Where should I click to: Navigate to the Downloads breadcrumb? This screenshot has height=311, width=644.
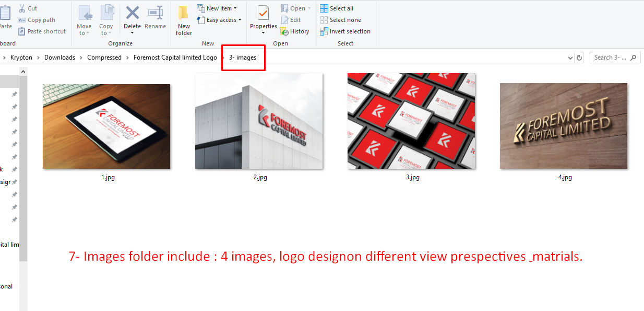59,57
